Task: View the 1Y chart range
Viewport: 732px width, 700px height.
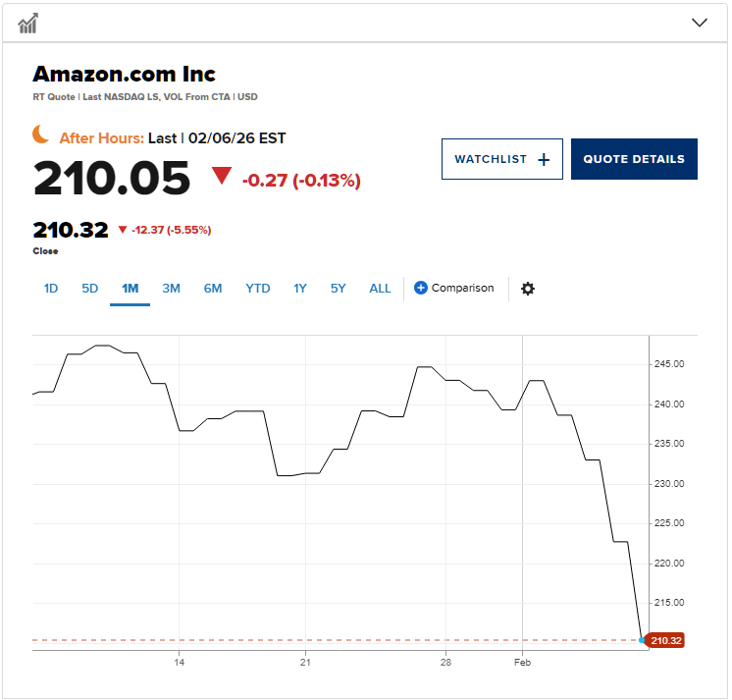Action: tap(300, 289)
